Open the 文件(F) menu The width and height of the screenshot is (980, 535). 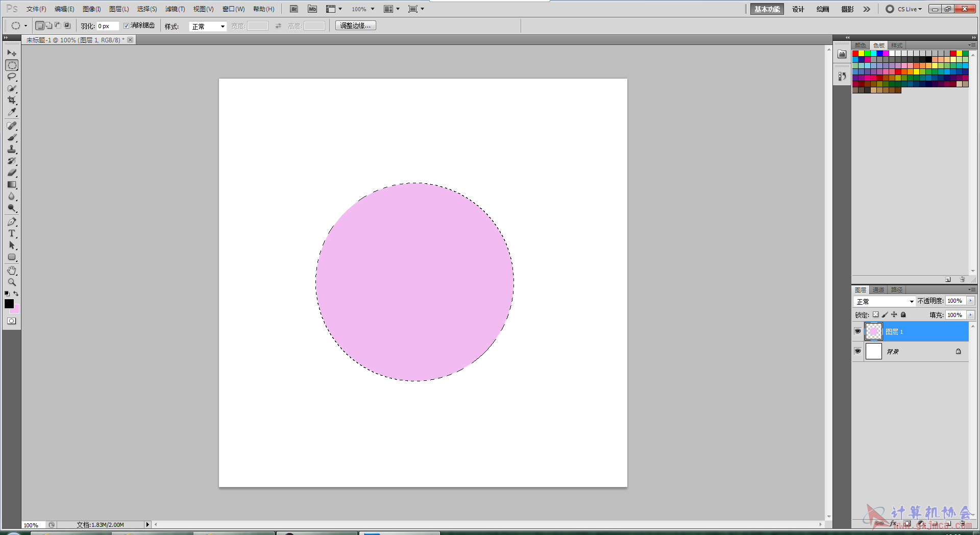(36, 9)
